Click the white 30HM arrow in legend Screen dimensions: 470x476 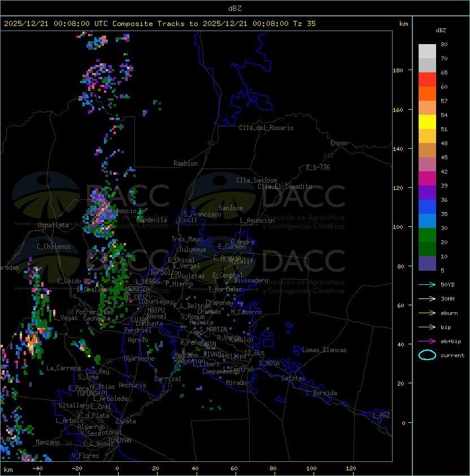coord(427,298)
